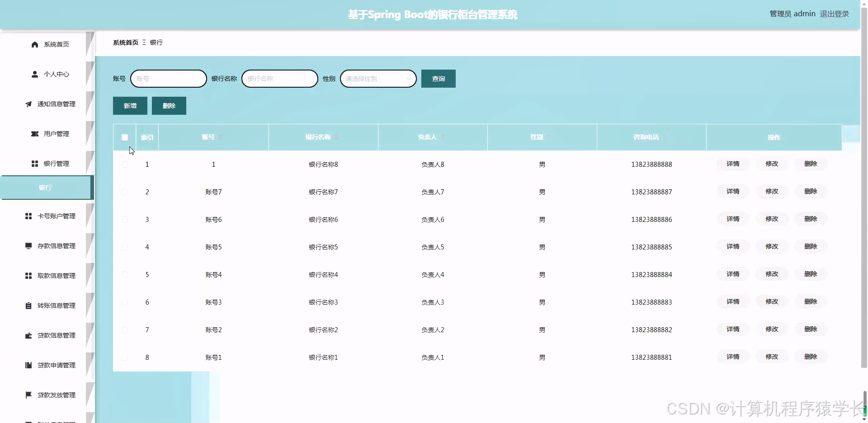
Task: Click the 查询 search button
Action: click(x=438, y=79)
